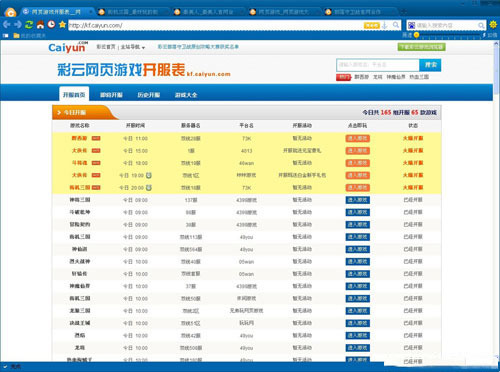
Task: Click the 平台名 column header
Action: coord(246,126)
